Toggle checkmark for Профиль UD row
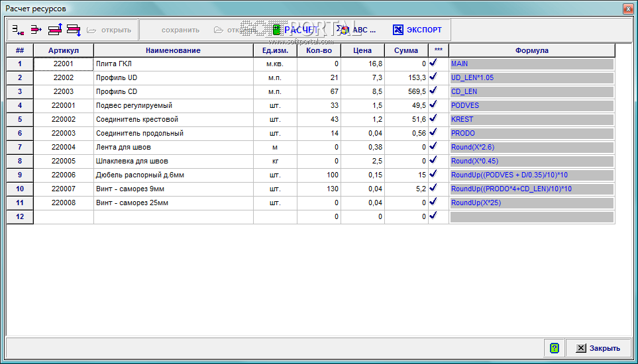 434,76
